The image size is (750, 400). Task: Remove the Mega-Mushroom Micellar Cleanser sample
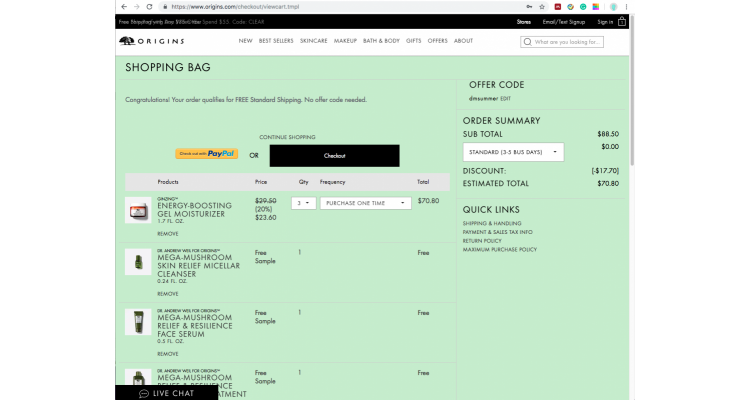click(167, 294)
